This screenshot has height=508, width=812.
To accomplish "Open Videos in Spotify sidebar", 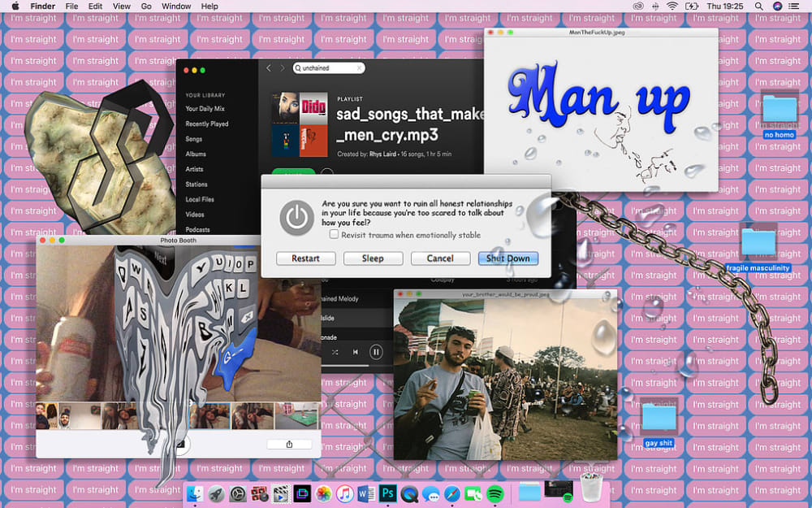I will [195, 214].
